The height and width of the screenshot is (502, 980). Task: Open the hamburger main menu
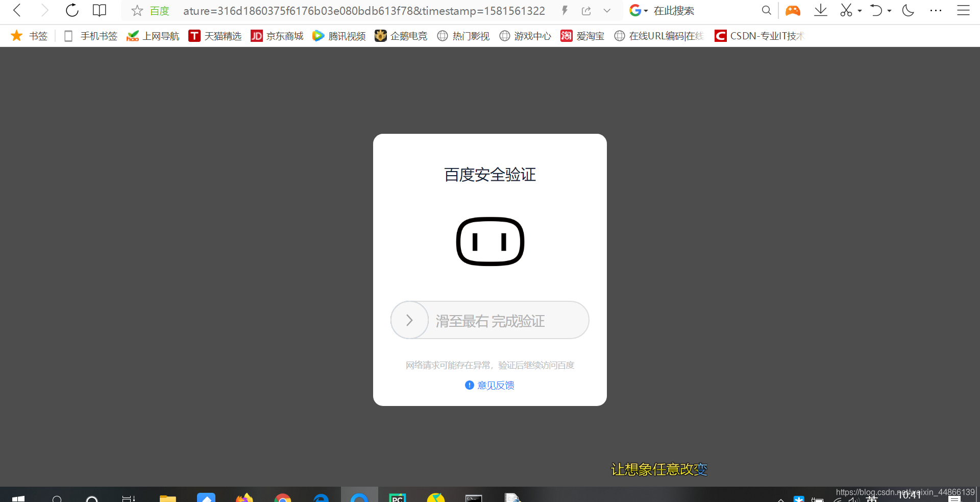point(963,10)
